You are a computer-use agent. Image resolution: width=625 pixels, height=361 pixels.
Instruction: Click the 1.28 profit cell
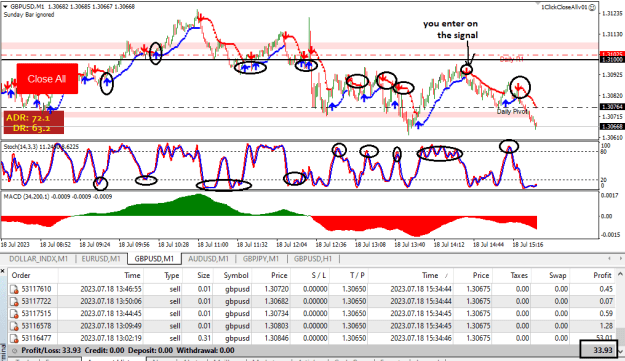[606, 326]
